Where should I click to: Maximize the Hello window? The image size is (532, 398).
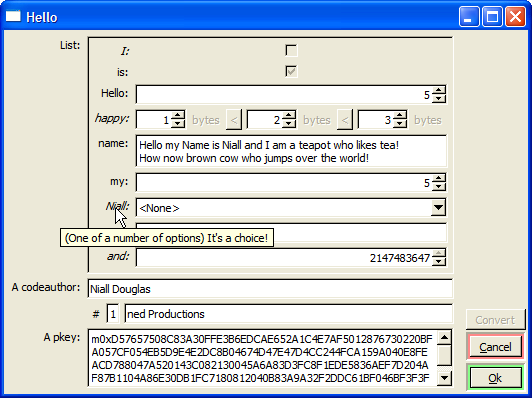coord(492,16)
